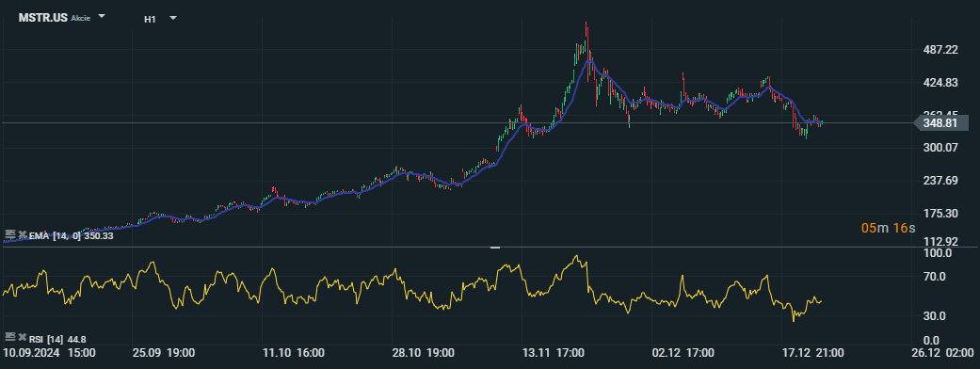Click the 348.81 current price tag
The image size is (980, 369).
point(940,122)
